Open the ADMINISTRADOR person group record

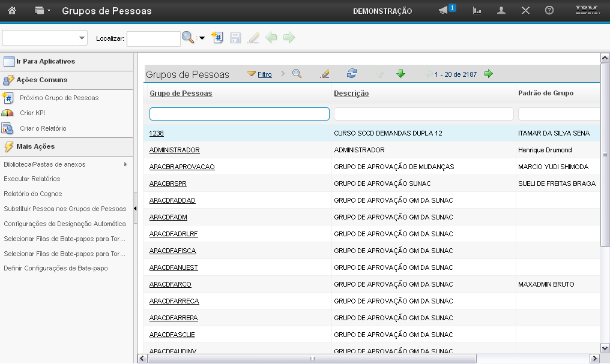tap(174, 150)
